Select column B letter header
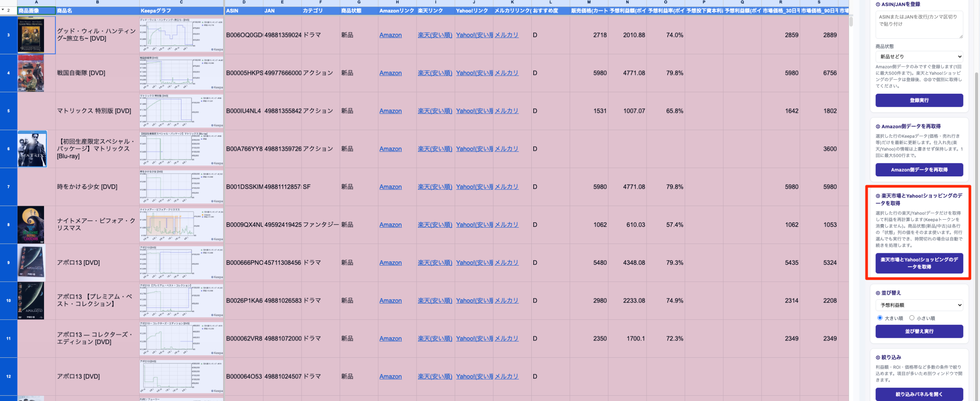This screenshot has height=401, width=980. [98, 3]
